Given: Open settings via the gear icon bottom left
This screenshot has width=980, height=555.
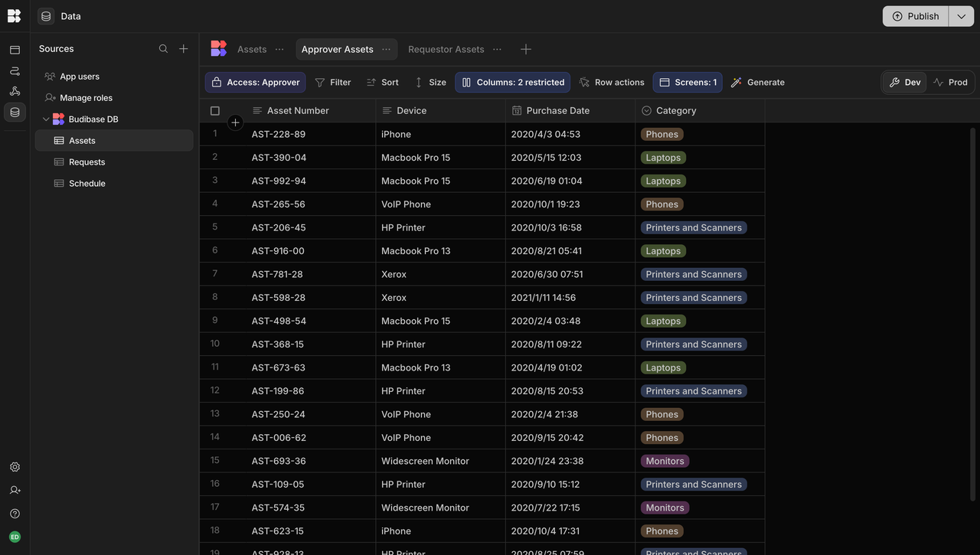Looking at the screenshot, I should pos(14,466).
